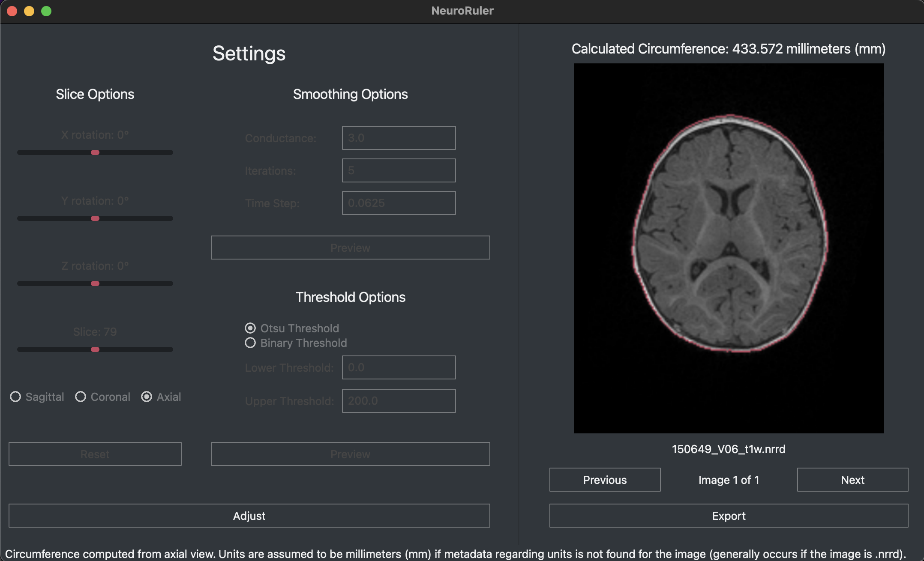Click the Lower Threshold input field
This screenshot has width=924, height=561.
(399, 367)
